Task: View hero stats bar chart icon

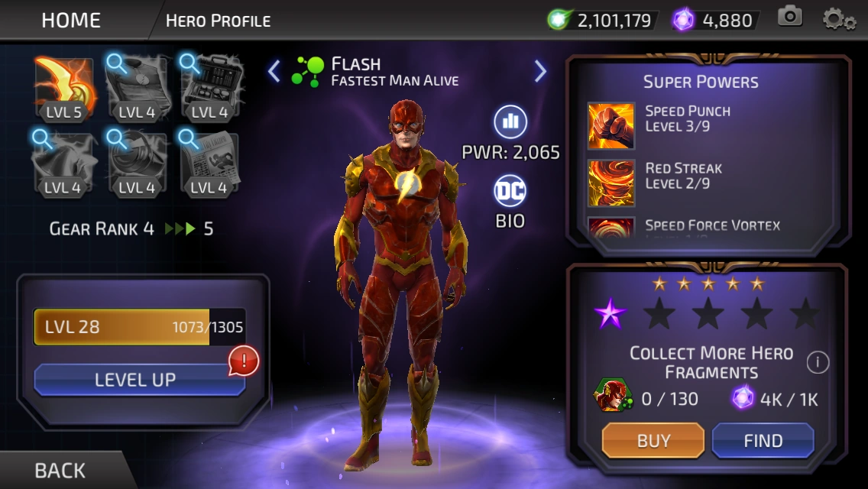Action: click(x=510, y=121)
